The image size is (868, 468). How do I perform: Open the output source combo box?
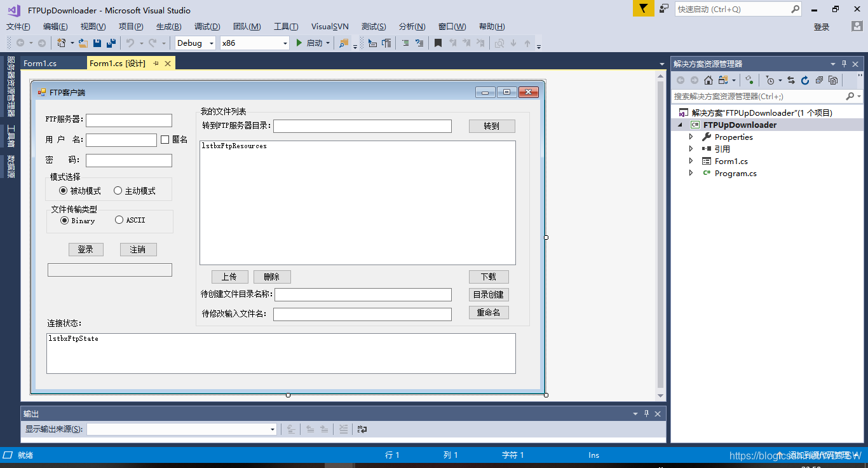coord(182,429)
